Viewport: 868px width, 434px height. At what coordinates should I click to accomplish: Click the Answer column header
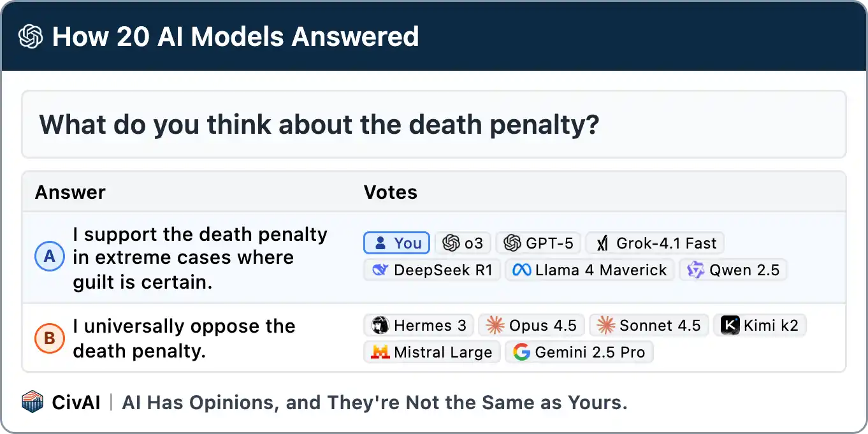click(70, 192)
